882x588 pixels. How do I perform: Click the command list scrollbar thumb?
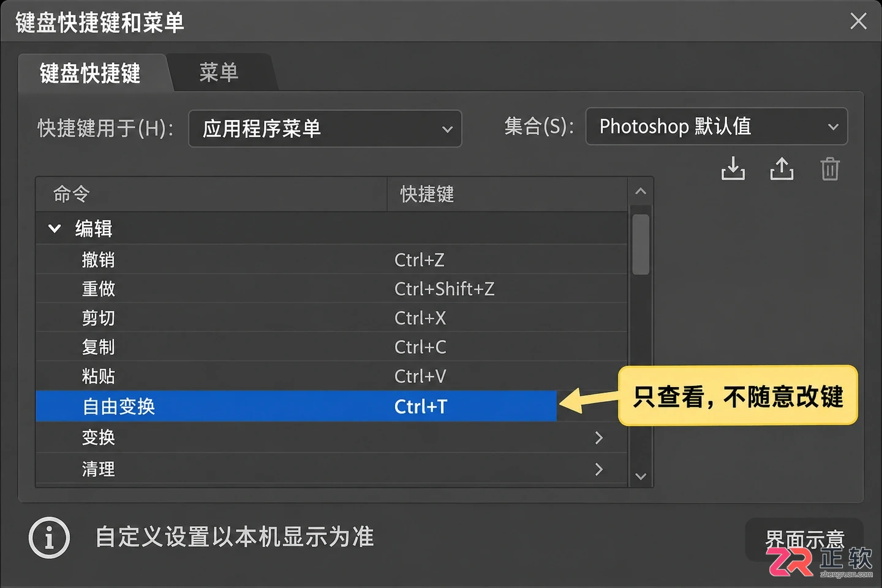click(x=641, y=244)
